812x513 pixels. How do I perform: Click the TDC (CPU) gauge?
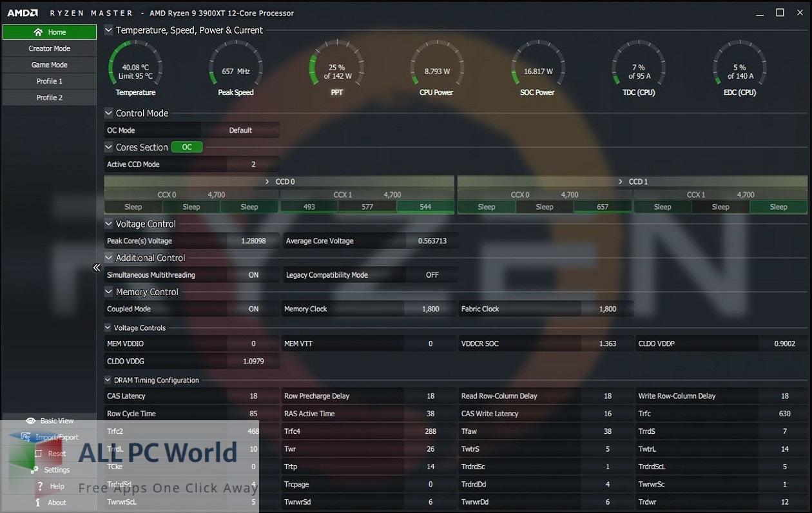(x=639, y=68)
